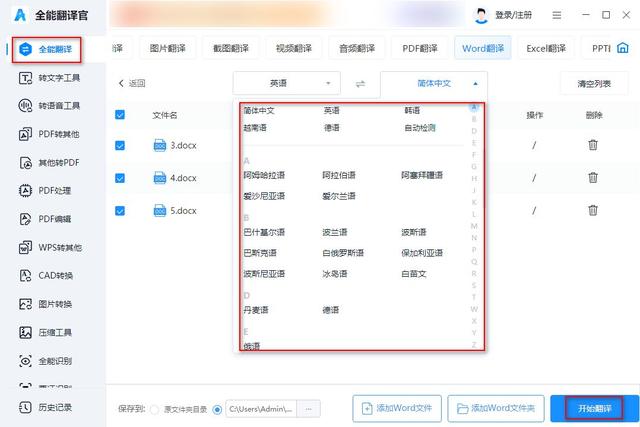Open the 转语音工具 sidebar item
640x427 pixels.
point(49,106)
